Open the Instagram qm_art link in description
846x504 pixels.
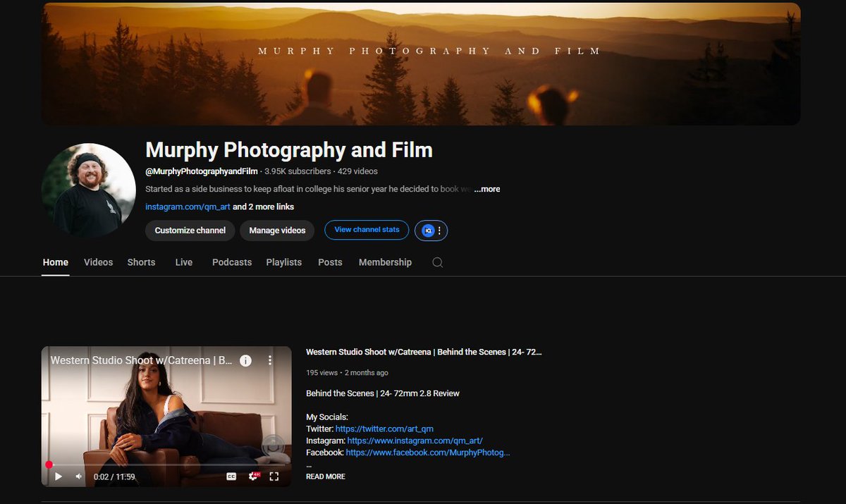pyautogui.click(x=415, y=441)
